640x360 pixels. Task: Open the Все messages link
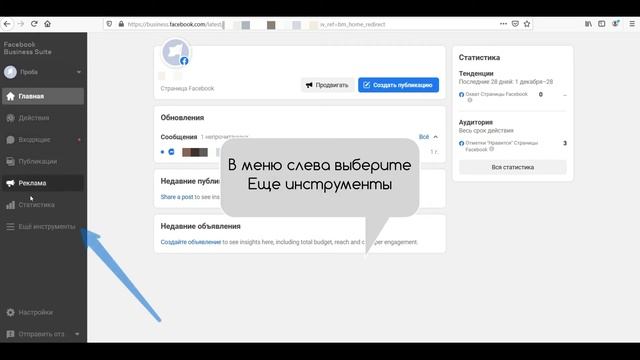coord(424,137)
